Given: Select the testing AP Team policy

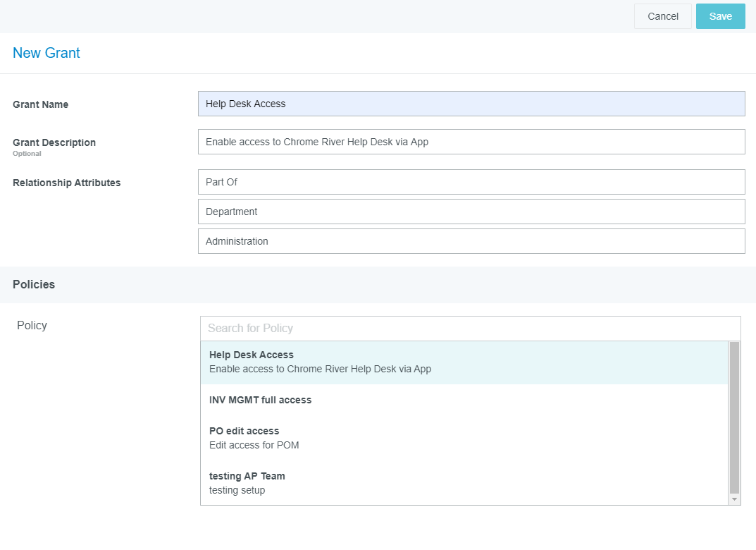Looking at the screenshot, I should (x=464, y=482).
